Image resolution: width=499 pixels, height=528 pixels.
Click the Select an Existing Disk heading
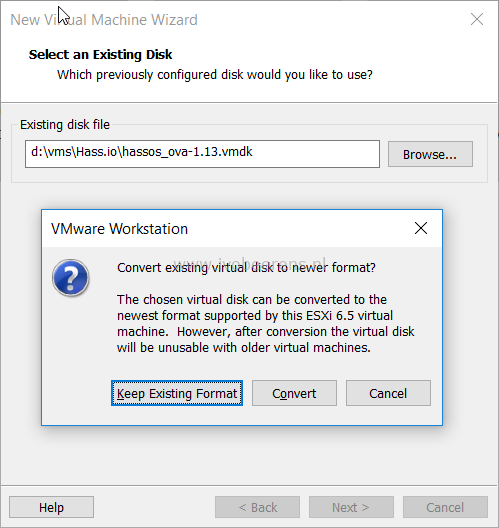click(100, 55)
